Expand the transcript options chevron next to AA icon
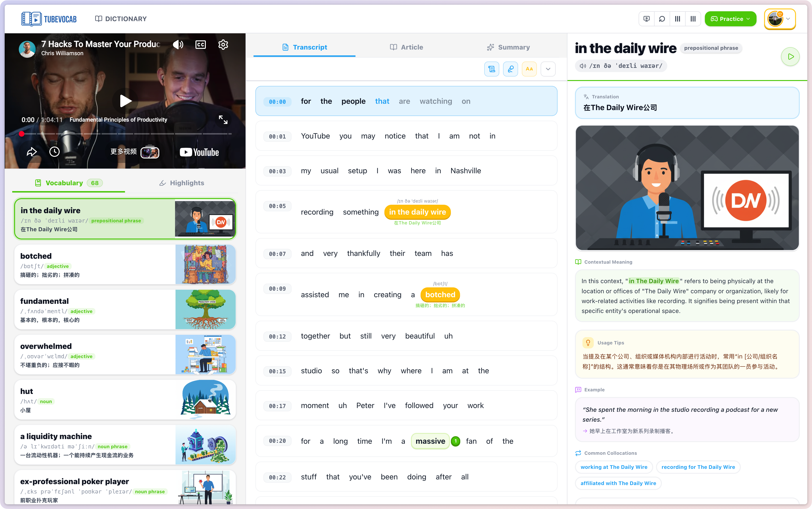The width and height of the screenshot is (812, 509). [548, 69]
